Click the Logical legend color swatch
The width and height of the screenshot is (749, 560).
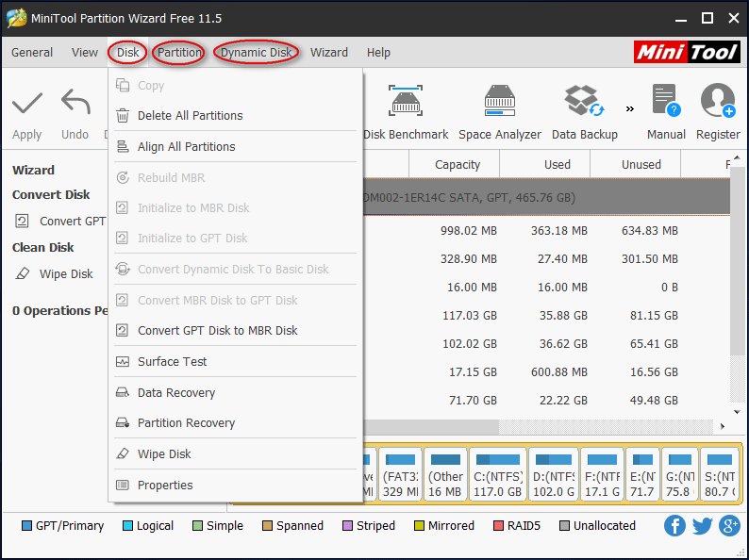tap(127, 526)
